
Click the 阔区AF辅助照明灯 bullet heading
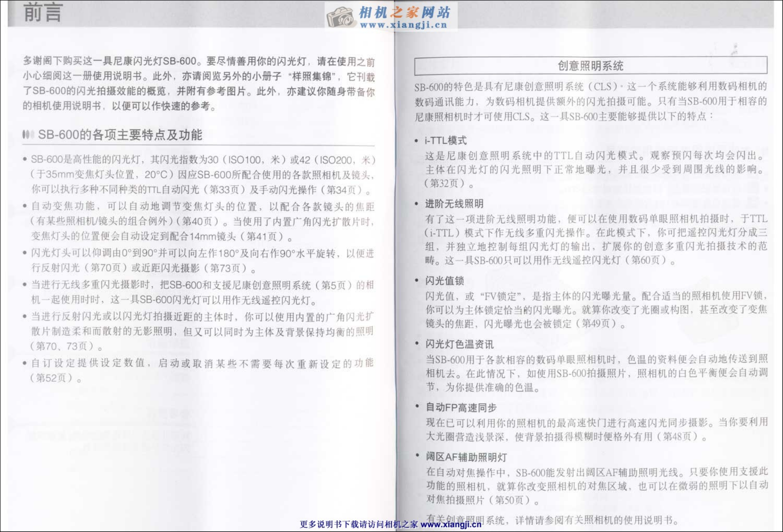(x=466, y=457)
